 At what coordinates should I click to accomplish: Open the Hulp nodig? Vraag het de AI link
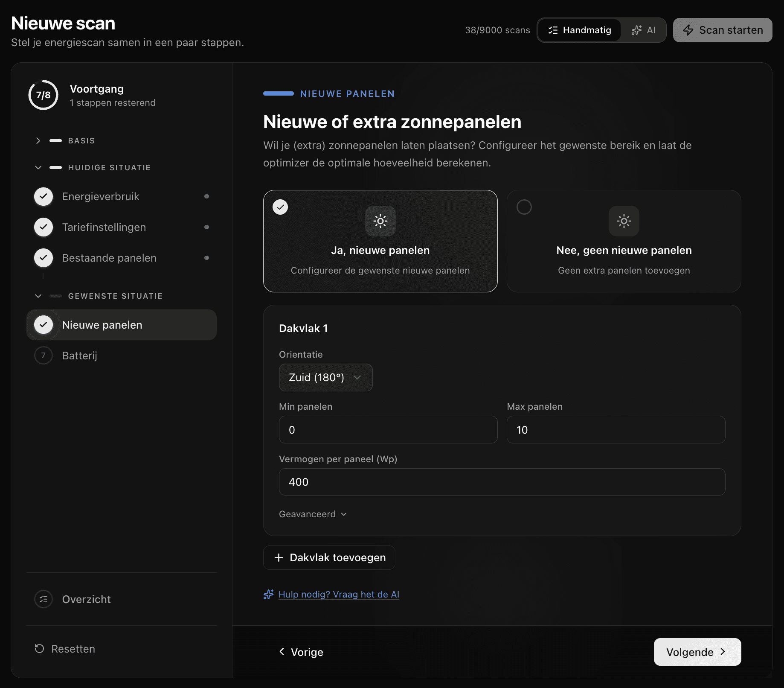pos(338,595)
